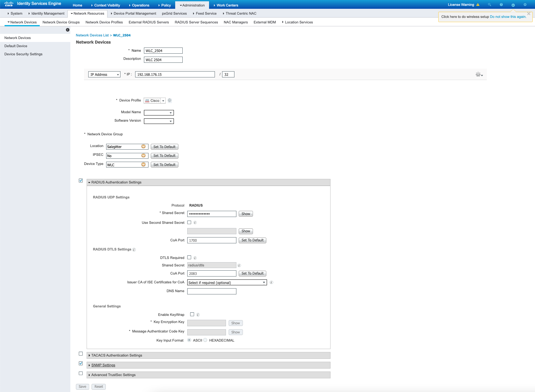The width and height of the screenshot is (535, 392).
Task: Click the Description input field
Action: 163,60
